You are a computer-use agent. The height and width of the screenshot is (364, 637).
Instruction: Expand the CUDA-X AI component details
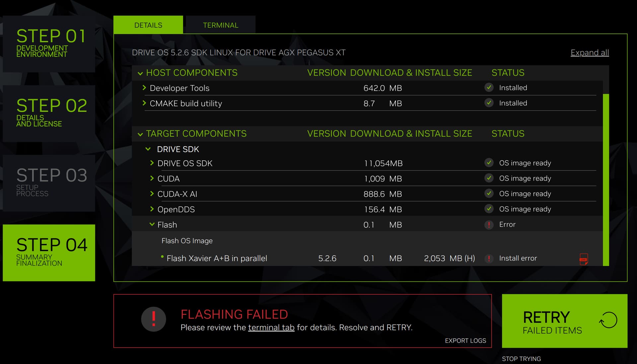(x=151, y=194)
